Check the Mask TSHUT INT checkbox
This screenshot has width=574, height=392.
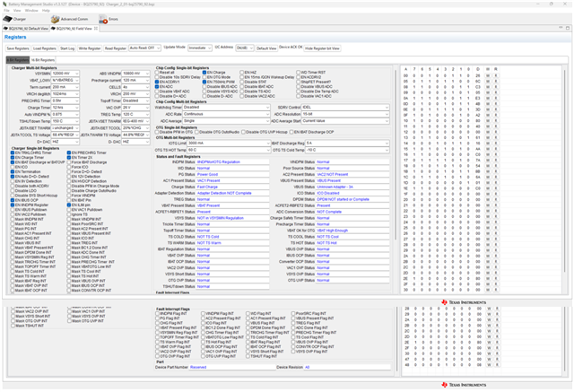13,326
